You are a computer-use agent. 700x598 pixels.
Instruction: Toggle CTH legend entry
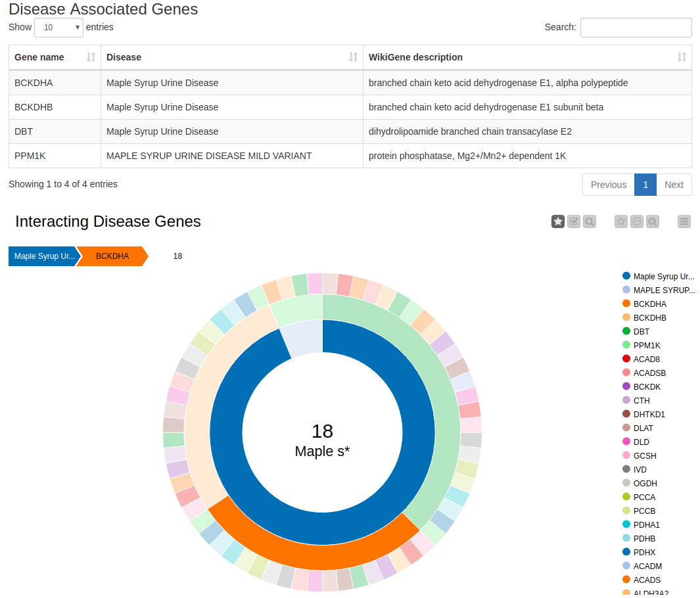pos(636,401)
